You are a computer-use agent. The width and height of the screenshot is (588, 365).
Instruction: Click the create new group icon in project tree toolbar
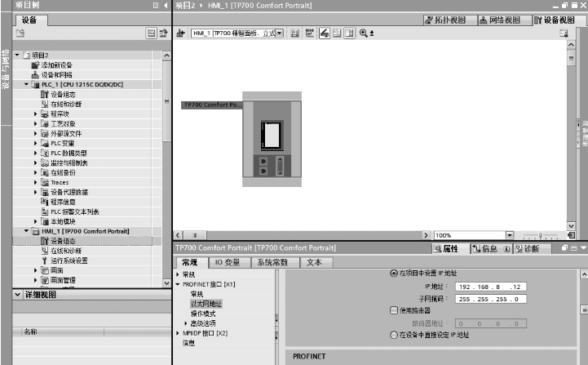point(20,33)
